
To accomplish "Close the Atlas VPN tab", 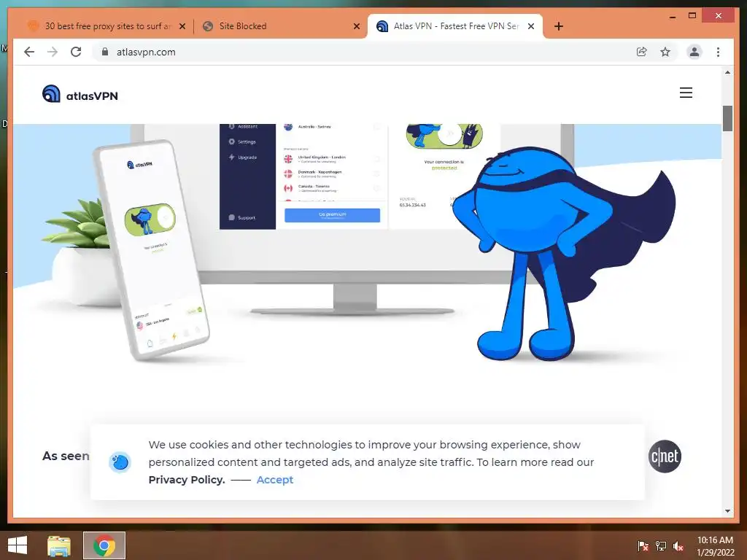I will click(531, 26).
